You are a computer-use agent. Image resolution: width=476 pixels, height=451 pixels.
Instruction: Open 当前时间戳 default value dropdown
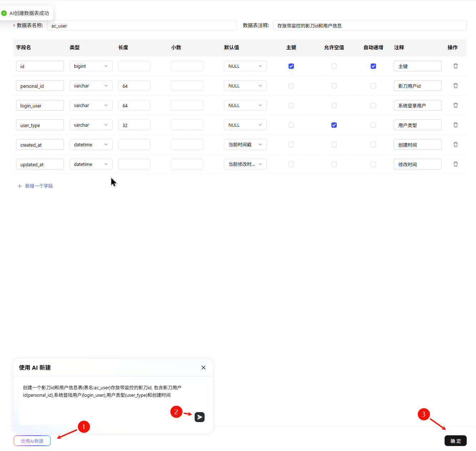(245, 145)
